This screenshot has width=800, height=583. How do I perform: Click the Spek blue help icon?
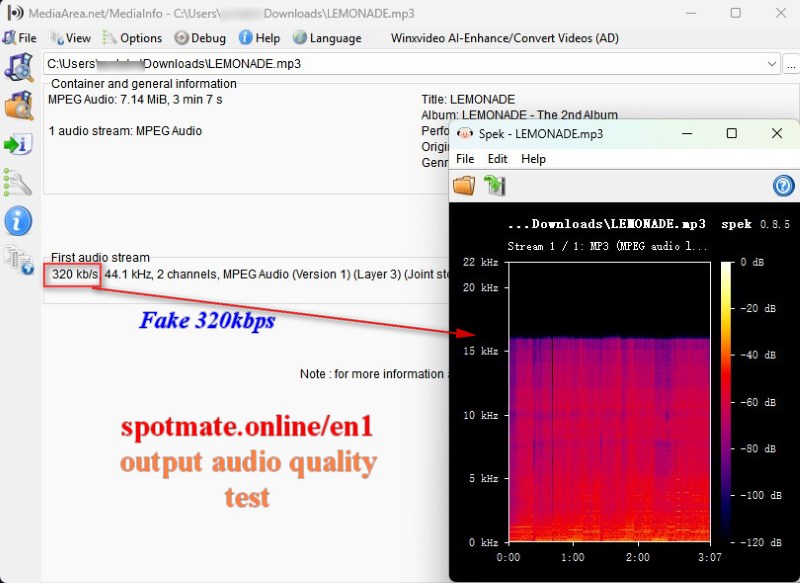tap(783, 185)
